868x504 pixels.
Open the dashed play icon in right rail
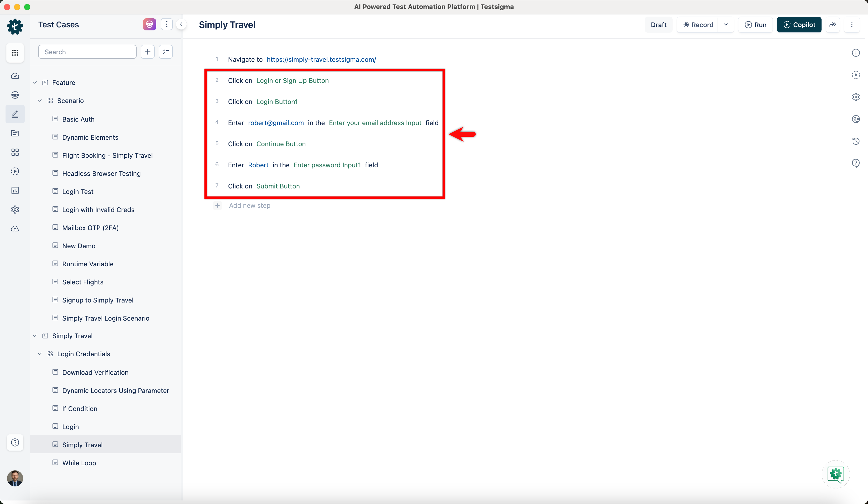coord(856,75)
